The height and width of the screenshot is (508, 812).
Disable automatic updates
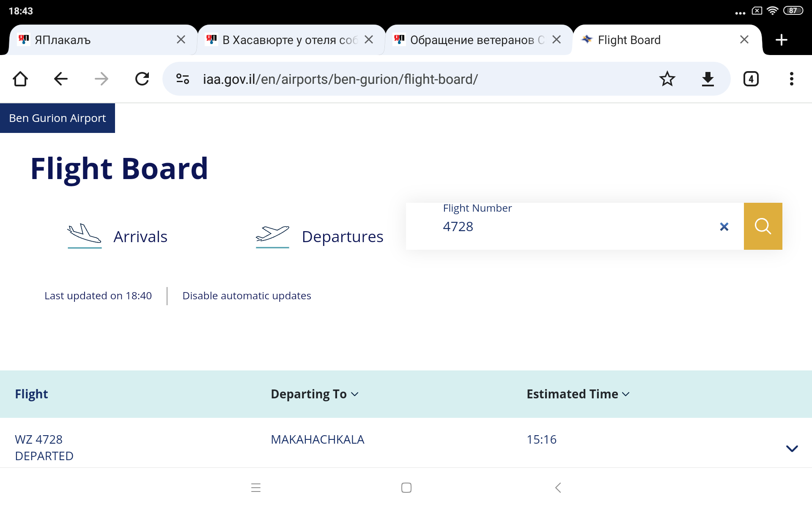click(247, 295)
